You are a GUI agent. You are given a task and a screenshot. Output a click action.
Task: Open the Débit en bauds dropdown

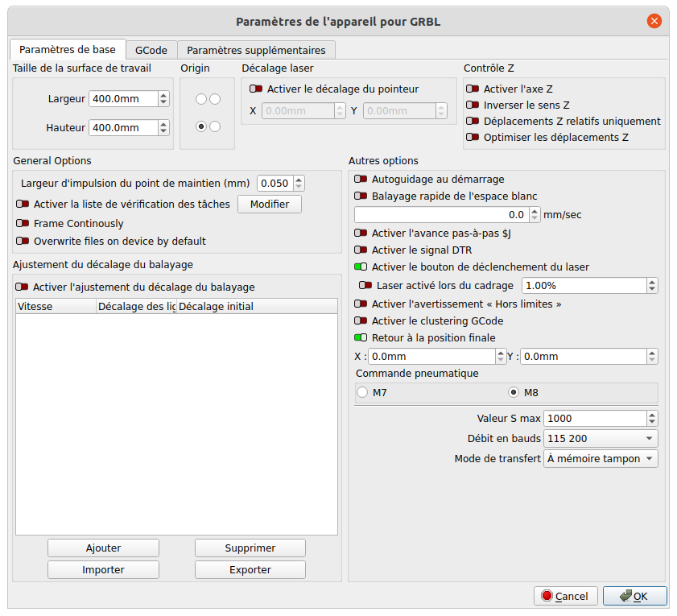click(x=601, y=439)
